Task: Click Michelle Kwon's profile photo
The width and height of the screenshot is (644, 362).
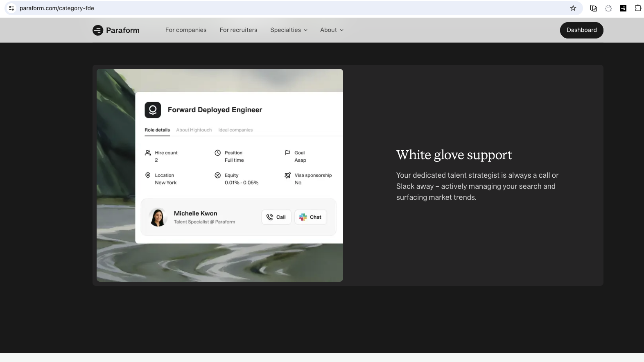Action: (x=158, y=217)
